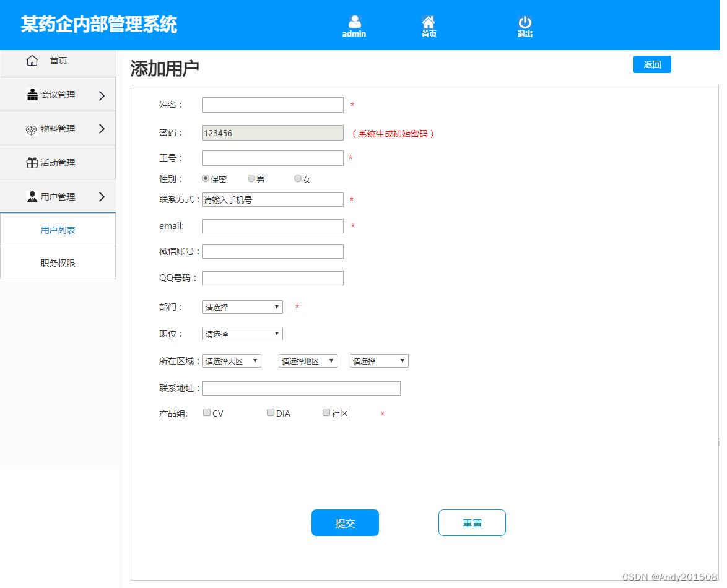Click the 产品组 field label
Viewport: 727px width, 588px height.
coord(173,413)
